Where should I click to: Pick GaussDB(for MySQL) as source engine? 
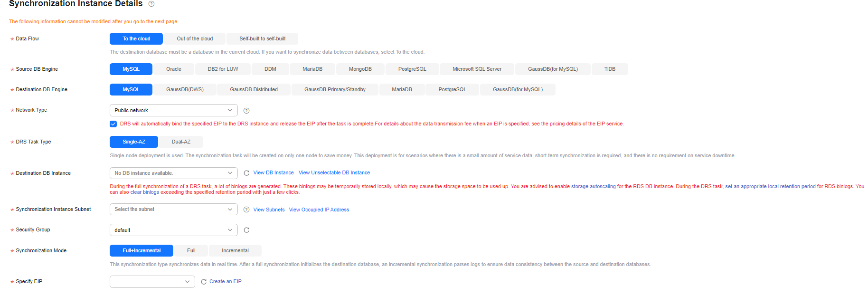[x=553, y=69]
